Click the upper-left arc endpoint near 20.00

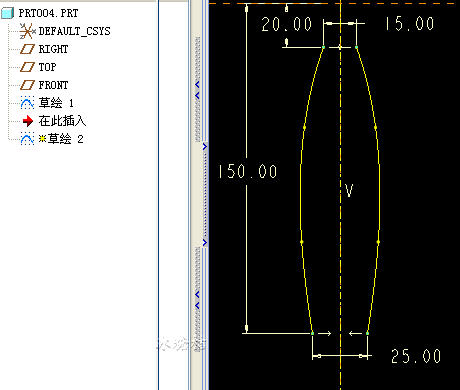coord(323,47)
